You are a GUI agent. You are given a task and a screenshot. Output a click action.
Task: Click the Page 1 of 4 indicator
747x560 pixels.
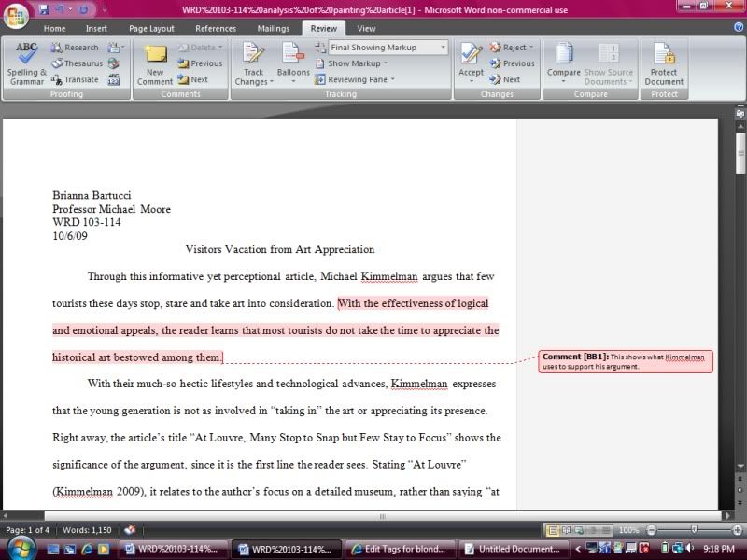(27, 530)
